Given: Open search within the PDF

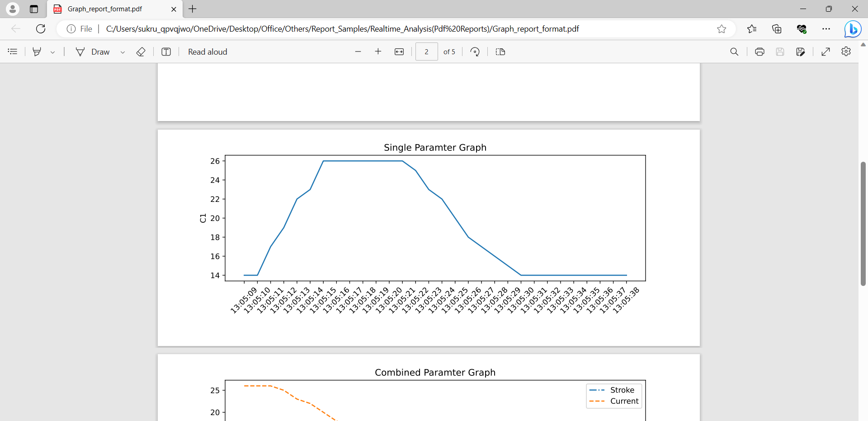Looking at the screenshot, I should (x=734, y=51).
